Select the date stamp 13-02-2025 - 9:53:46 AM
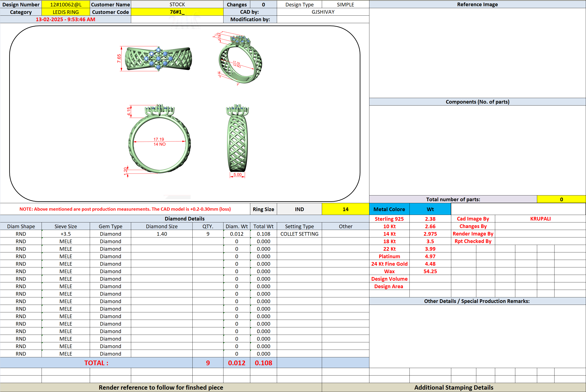This screenshot has width=586, height=392. click(x=66, y=19)
